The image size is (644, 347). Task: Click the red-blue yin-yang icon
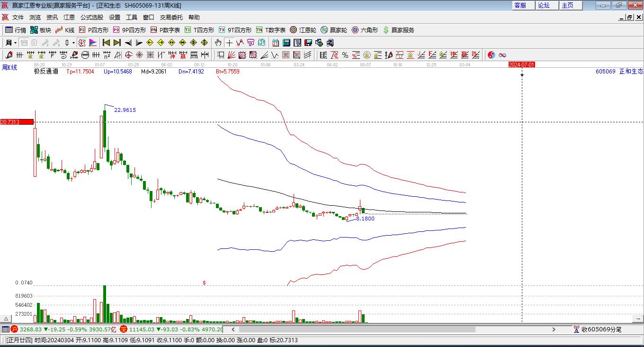click(491, 55)
